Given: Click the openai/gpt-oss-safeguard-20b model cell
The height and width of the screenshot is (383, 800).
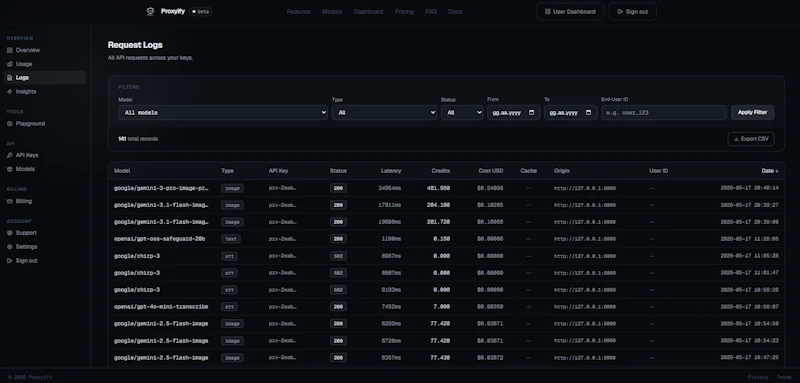Looking at the screenshot, I should tap(160, 239).
